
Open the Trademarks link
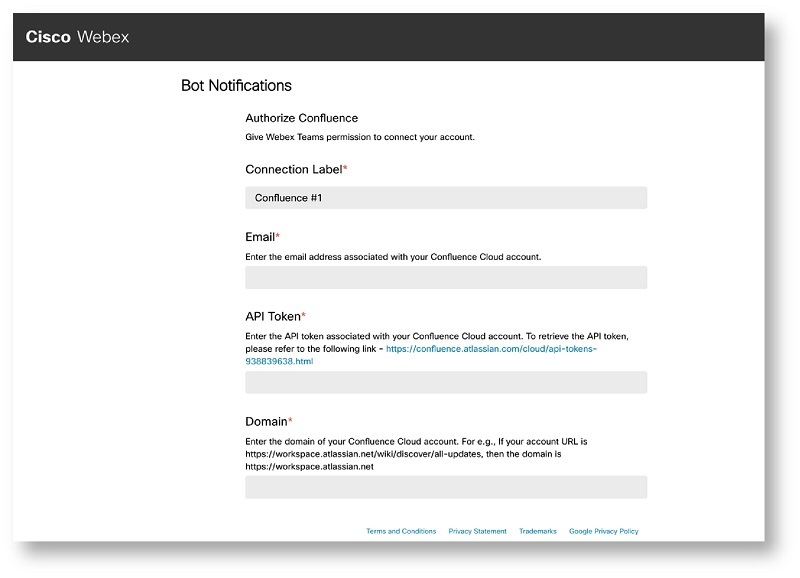pos(536,531)
